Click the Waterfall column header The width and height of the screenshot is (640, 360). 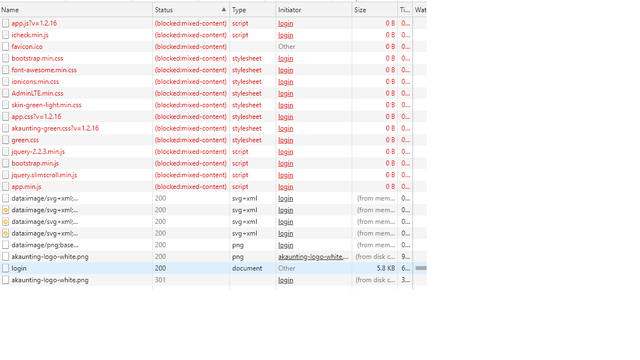click(420, 10)
